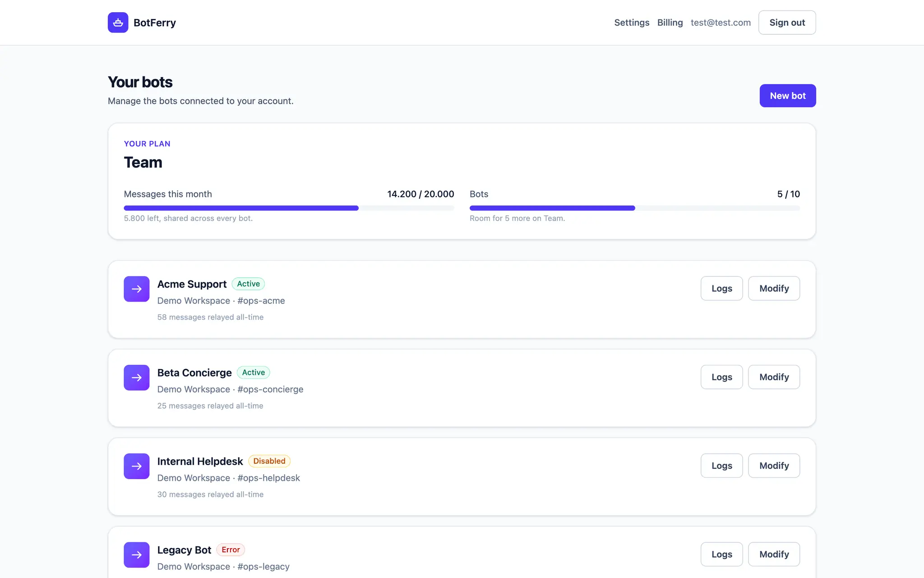The image size is (924, 578).
Task: Click the Error badge on Legacy Bot
Action: pos(231,550)
